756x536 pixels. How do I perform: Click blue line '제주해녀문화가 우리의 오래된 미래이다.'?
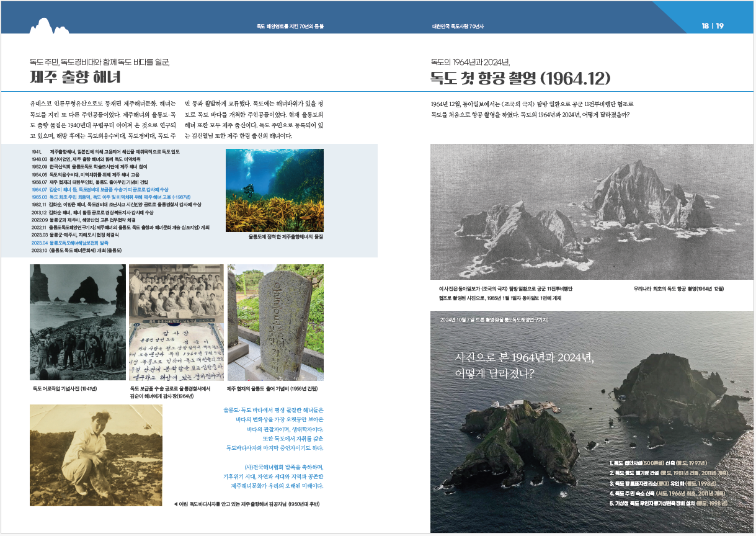[x=277, y=485]
